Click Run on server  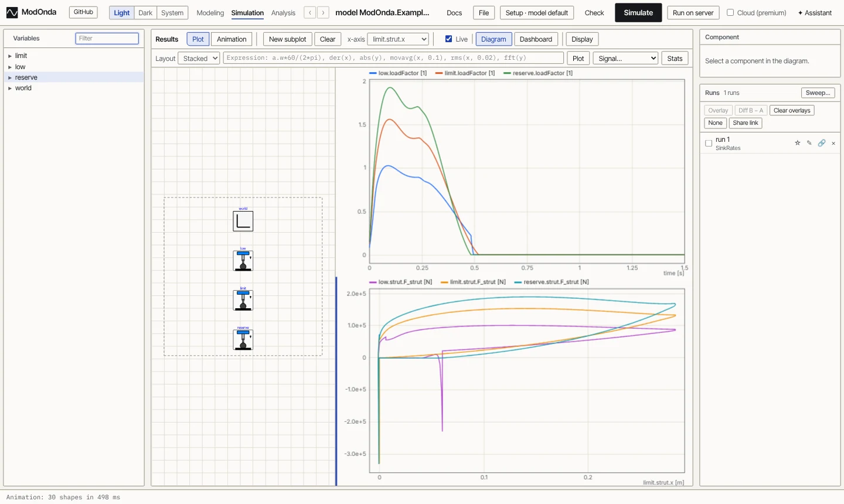coord(693,13)
